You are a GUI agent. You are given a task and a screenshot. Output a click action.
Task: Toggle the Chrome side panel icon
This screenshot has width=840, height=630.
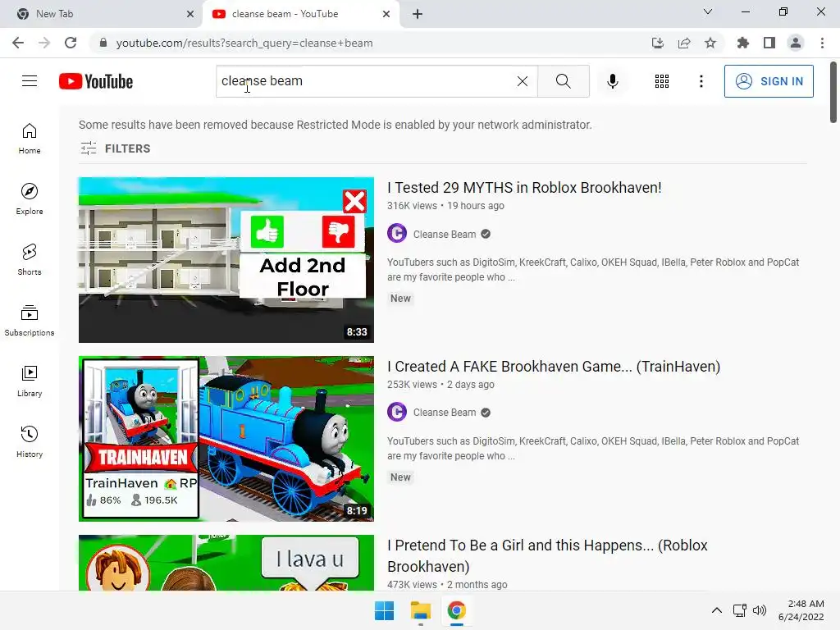point(769,43)
